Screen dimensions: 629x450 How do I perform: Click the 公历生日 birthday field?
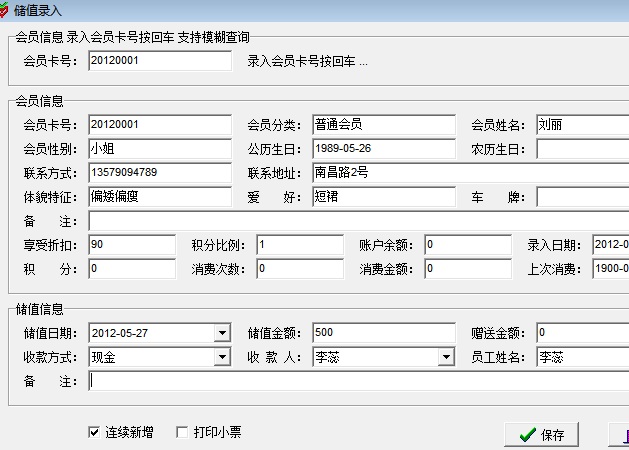(383, 149)
